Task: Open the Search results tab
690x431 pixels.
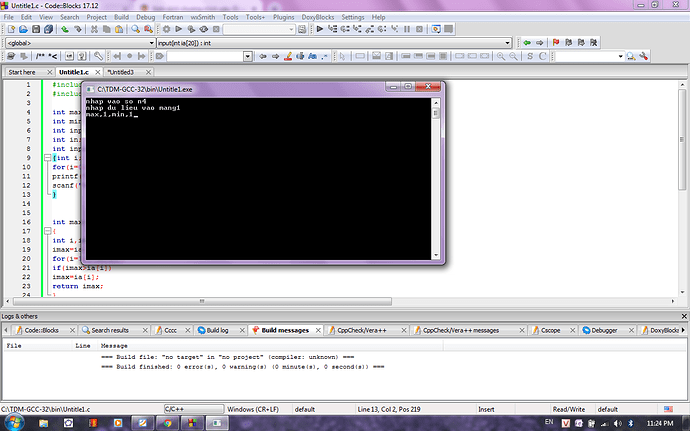Action: [109, 329]
